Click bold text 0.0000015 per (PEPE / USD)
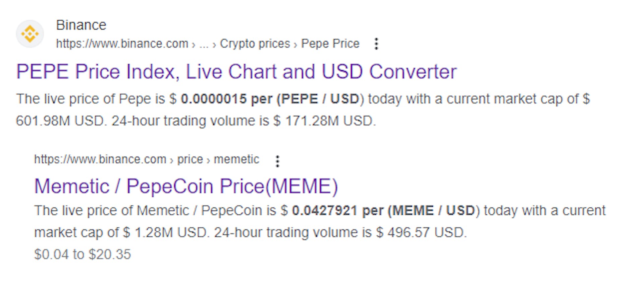Screen dimensions: 644x286 pyautogui.click(x=270, y=99)
